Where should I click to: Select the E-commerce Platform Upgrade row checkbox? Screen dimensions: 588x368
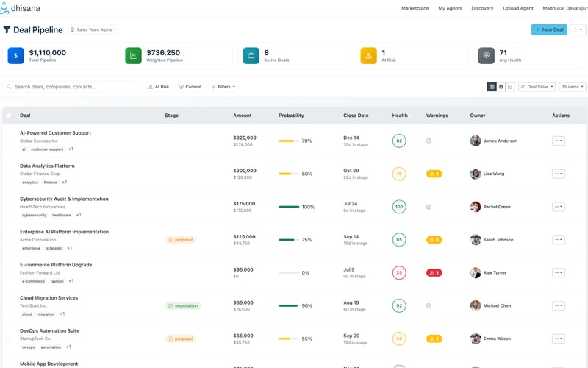[x=9, y=272]
